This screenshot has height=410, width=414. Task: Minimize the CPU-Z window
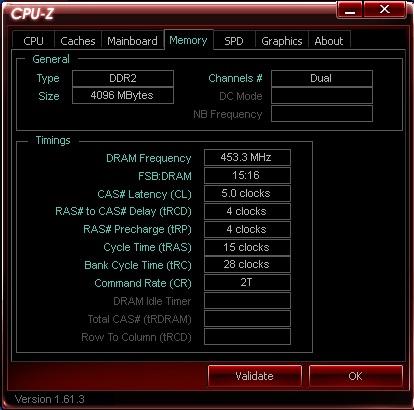point(350,10)
